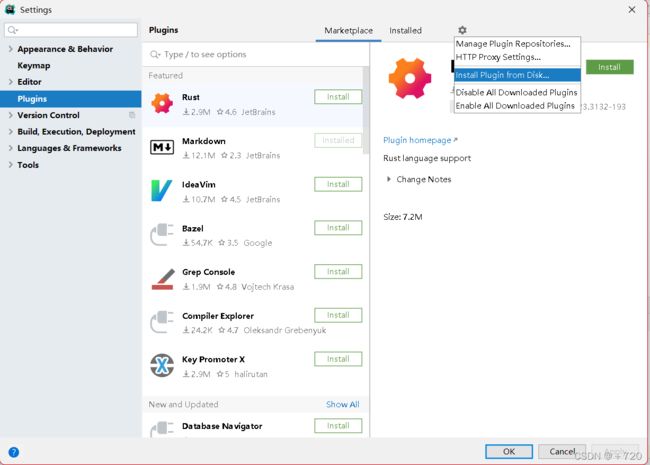The image size is (650, 465).
Task: Click the Rust plugin icon in list
Action: (x=162, y=103)
